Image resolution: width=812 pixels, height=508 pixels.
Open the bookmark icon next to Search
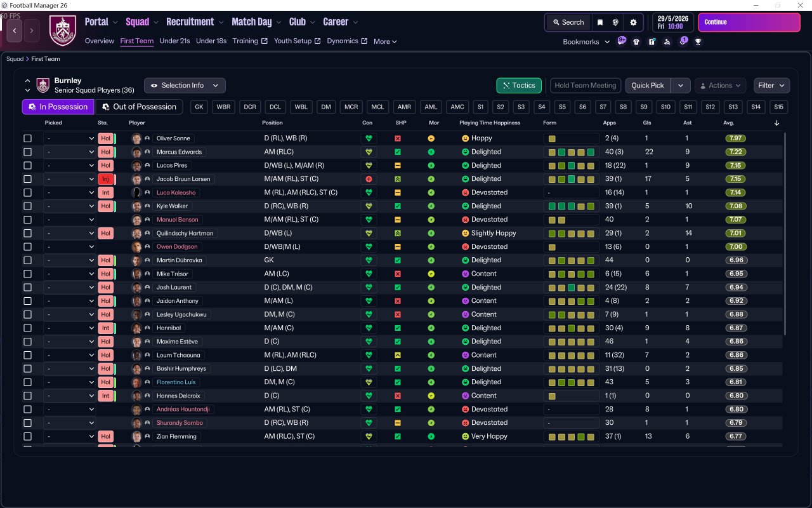point(600,22)
